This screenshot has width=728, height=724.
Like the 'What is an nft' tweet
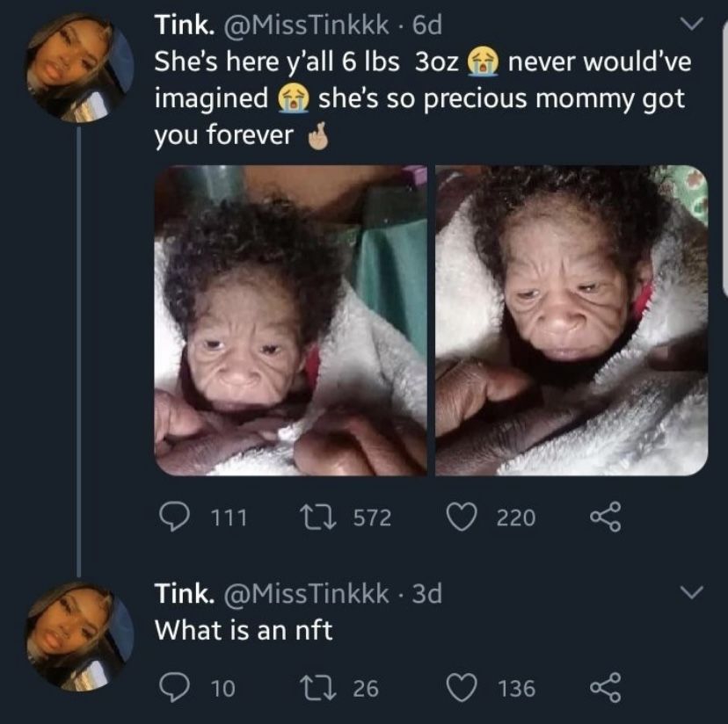(462, 687)
